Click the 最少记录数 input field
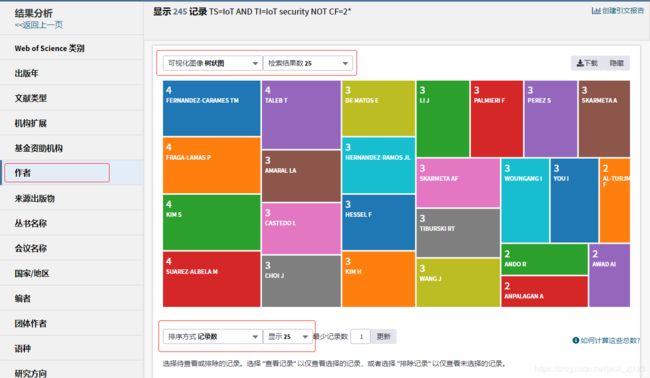Image resolution: width=650 pixels, height=378 pixels. [x=361, y=337]
